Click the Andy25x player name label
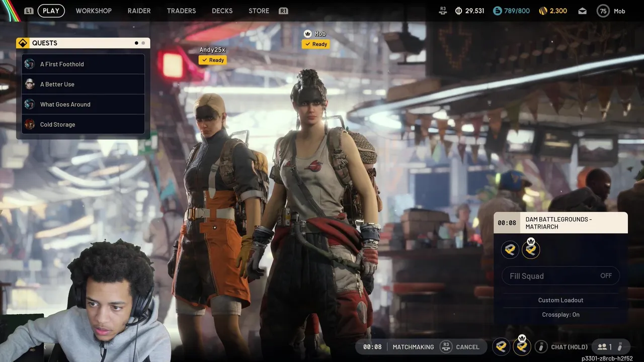The image size is (644, 362). pos(212,50)
